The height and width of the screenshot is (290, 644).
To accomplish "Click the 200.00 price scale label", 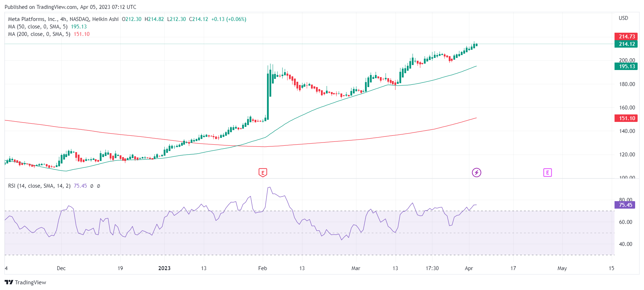I will (x=627, y=60).
